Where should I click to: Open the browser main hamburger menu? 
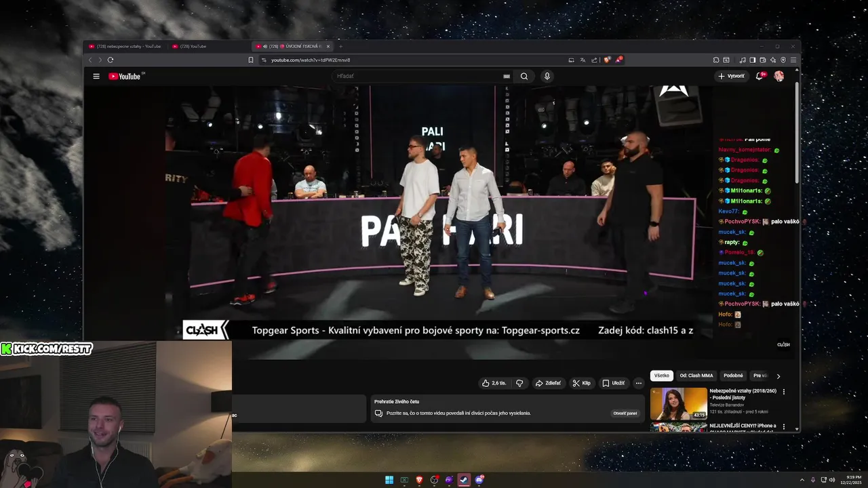coord(793,60)
